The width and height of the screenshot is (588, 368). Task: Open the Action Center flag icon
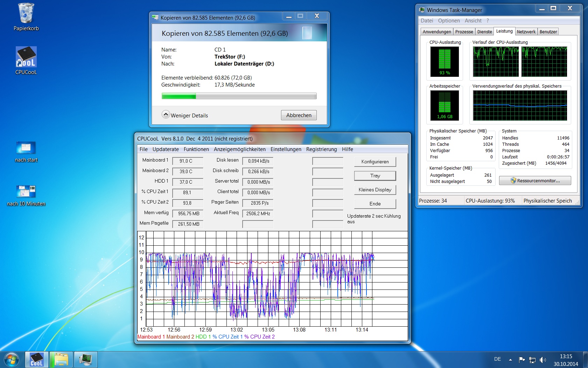click(522, 359)
